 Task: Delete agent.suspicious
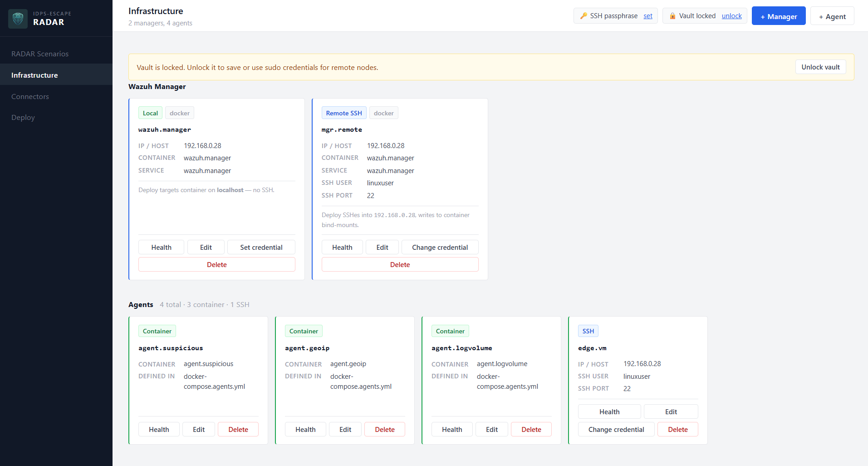pos(238,429)
